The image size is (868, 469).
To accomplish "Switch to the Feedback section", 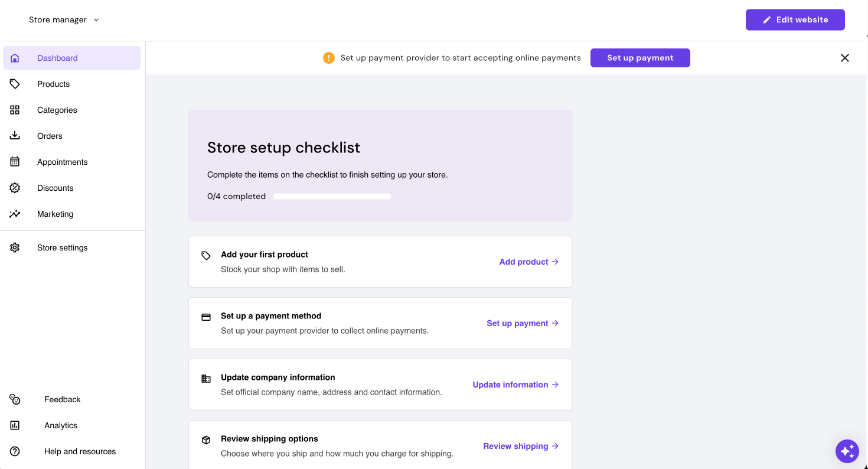I will (62, 399).
